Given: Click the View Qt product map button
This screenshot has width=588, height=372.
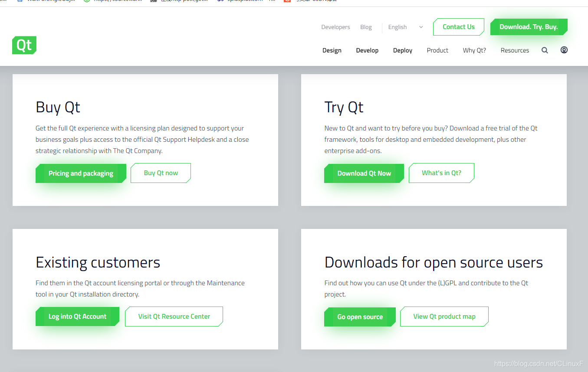Looking at the screenshot, I should click(444, 317).
